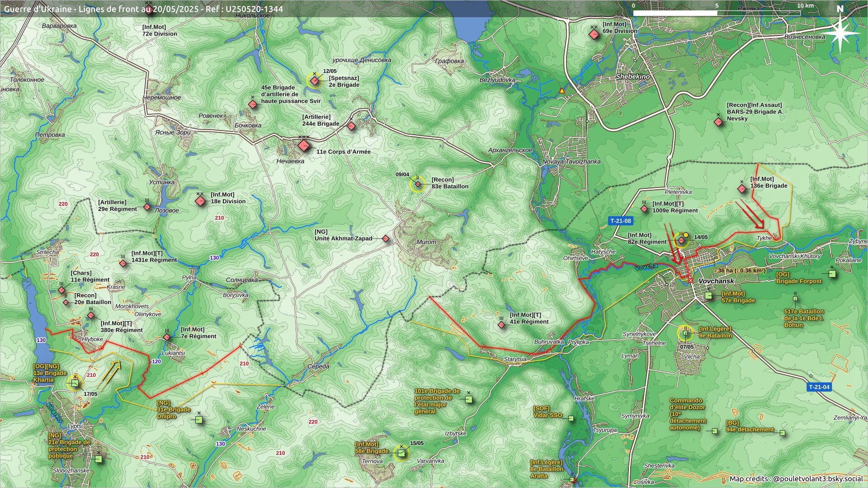The image size is (868, 488).
Task: Select the 69e Division red diamond marker
Action: (x=594, y=34)
